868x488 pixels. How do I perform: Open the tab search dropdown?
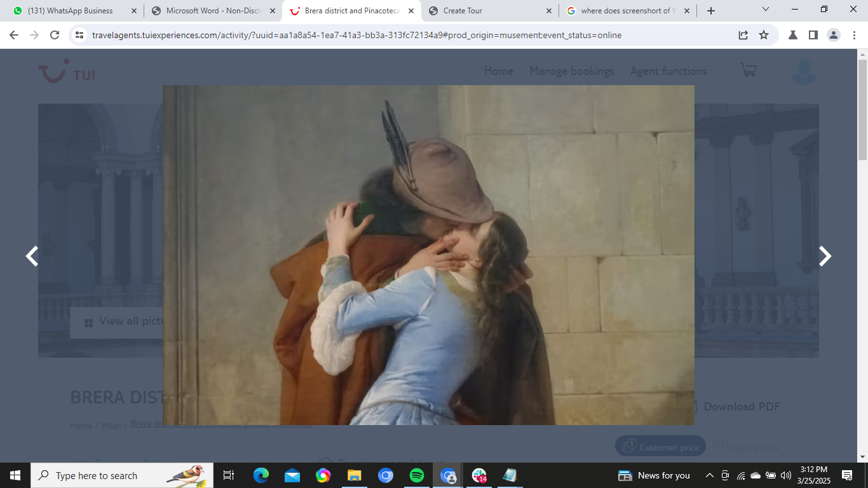(766, 10)
